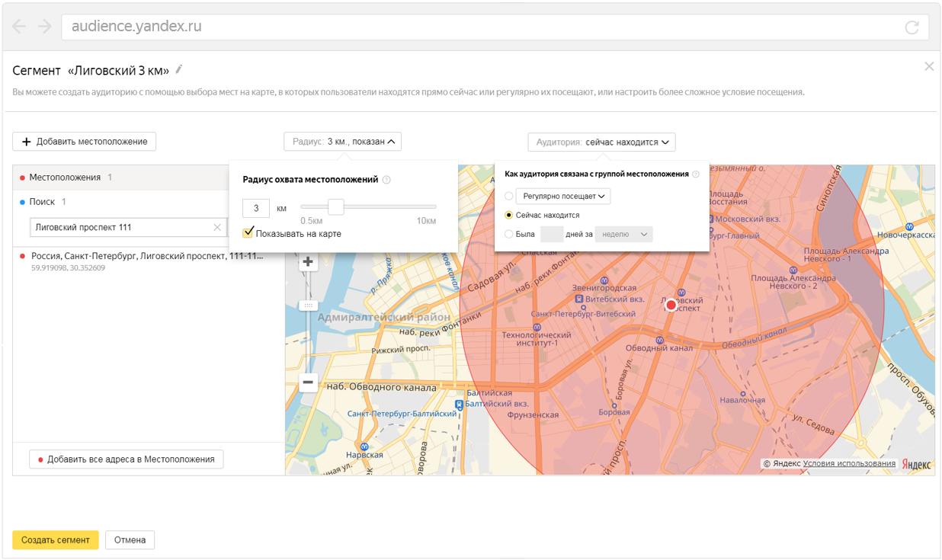Viewport: 942px width, 560px height.
Task: Select result Россия, Санкт-Петербург, Лиговский проспект
Action: click(147, 261)
